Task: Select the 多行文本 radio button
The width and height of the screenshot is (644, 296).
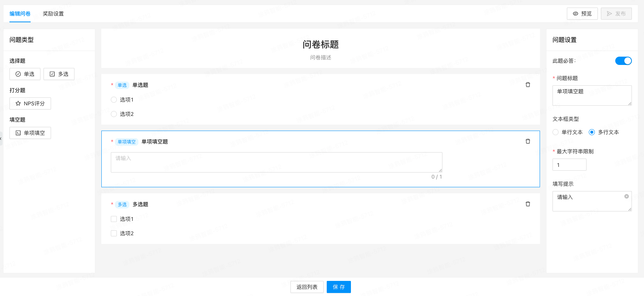Action: click(x=592, y=132)
